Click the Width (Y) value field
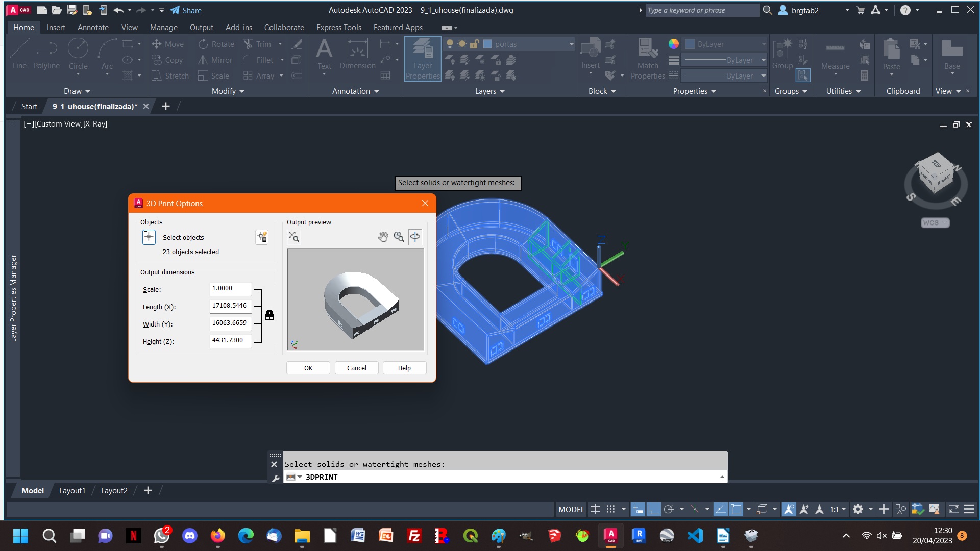 point(230,323)
